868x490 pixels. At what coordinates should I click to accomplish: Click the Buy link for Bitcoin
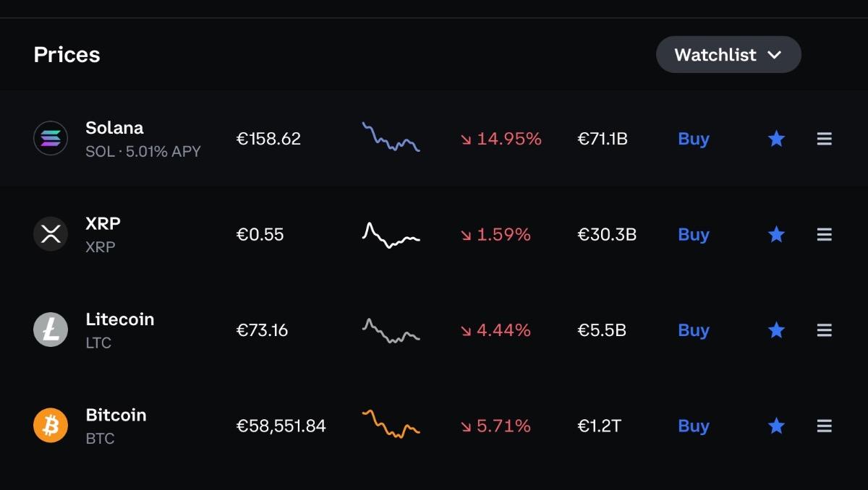[693, 426]
